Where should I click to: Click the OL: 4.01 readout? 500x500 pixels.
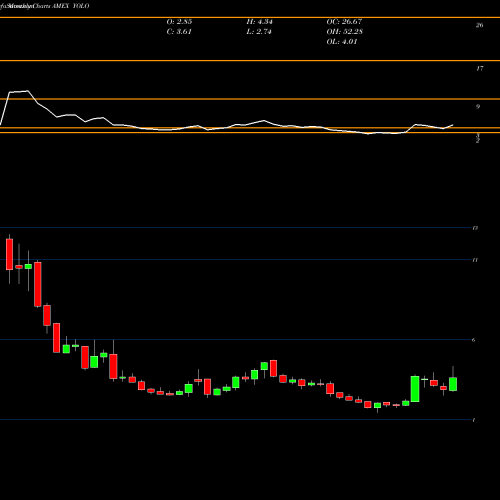point(342,42)
